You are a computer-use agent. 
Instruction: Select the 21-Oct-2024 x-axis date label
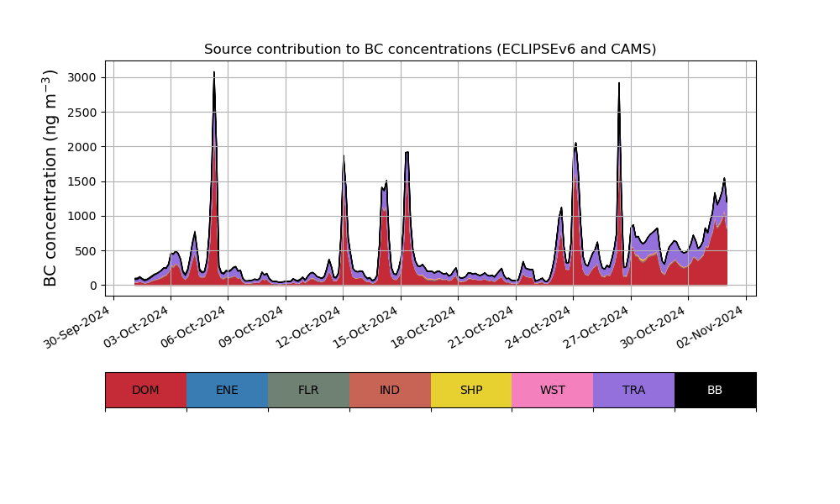click(480, 328)
